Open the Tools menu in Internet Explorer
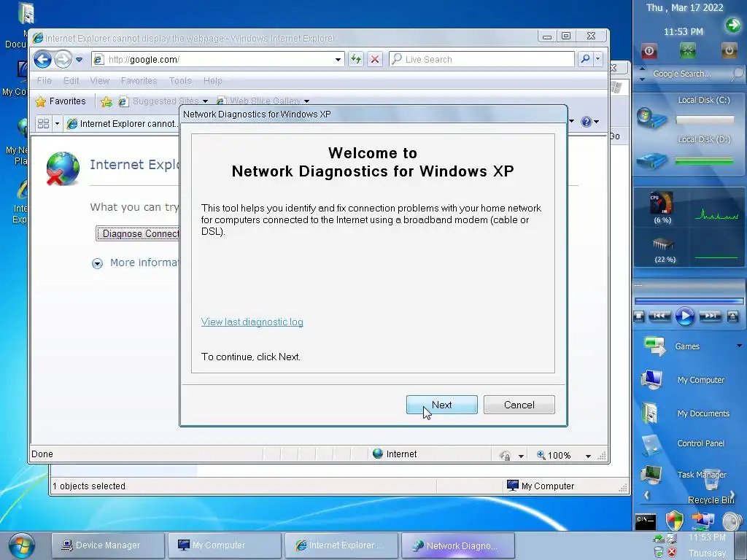 (180, 80)
